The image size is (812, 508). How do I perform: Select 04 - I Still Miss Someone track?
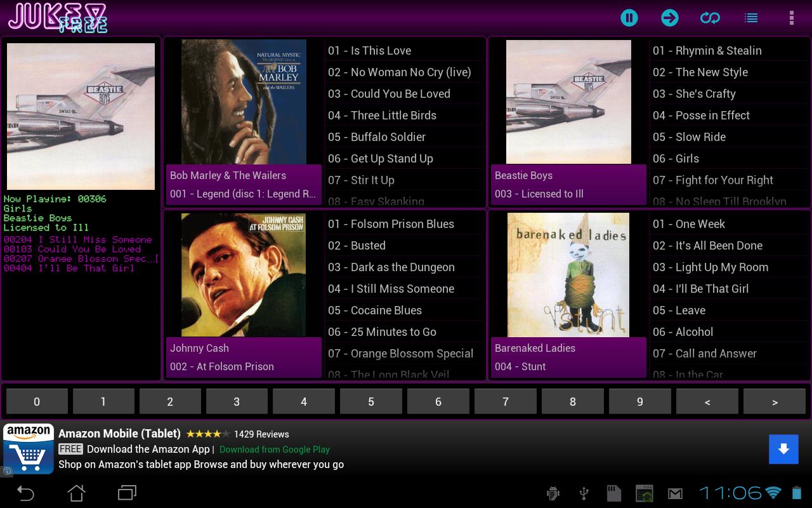click(x=404, y=289)
